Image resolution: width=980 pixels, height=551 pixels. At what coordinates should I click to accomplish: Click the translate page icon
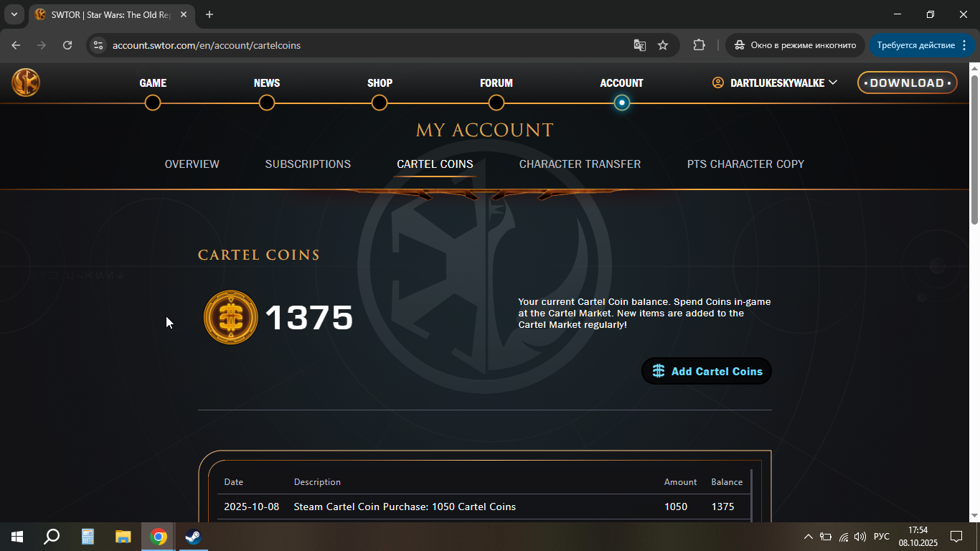[x=640, y=45]
